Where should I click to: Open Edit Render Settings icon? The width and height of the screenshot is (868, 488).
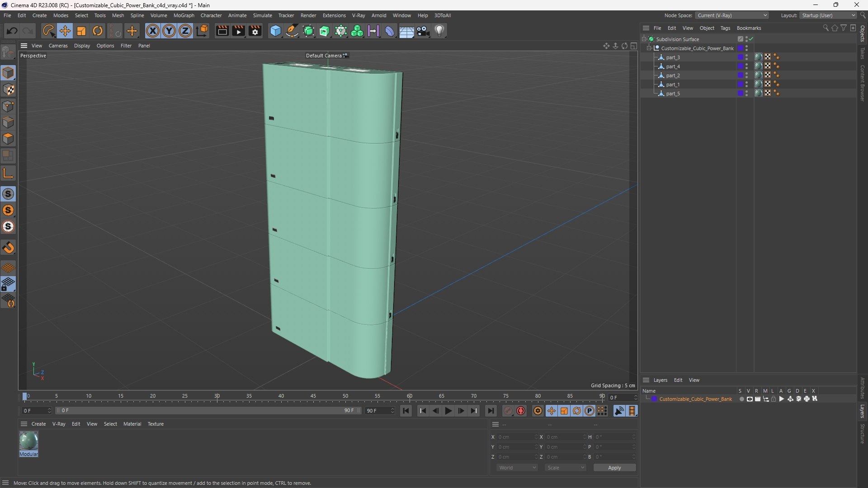pyautogui.click(x=255, y=31)
